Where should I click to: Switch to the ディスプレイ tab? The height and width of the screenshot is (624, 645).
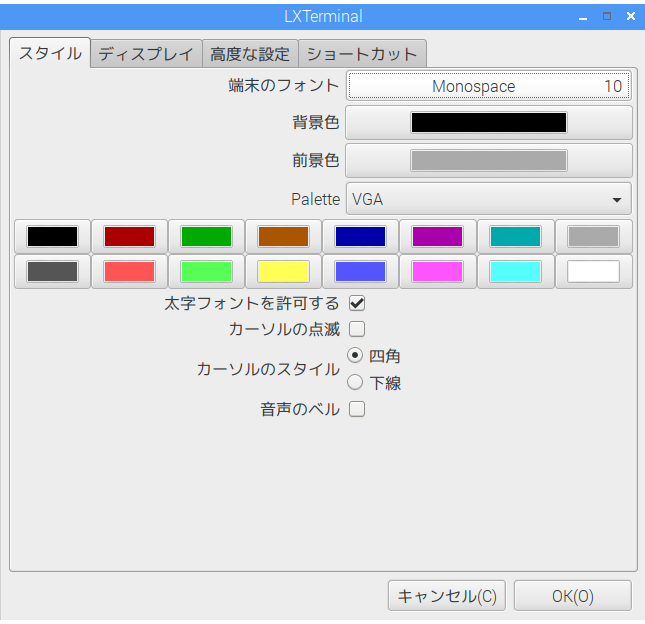pos(146,54)
